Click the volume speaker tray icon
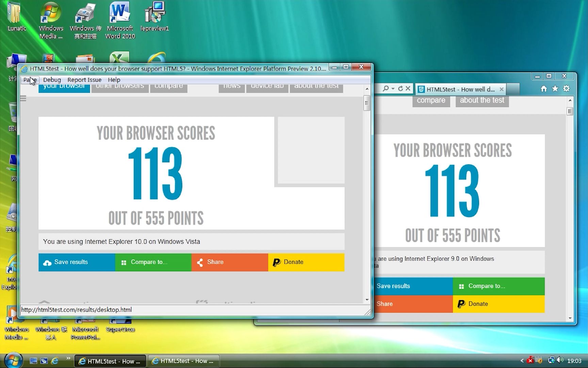Image resolution: width=588 pixels, height=368 pixels. (x=560, y=360)
